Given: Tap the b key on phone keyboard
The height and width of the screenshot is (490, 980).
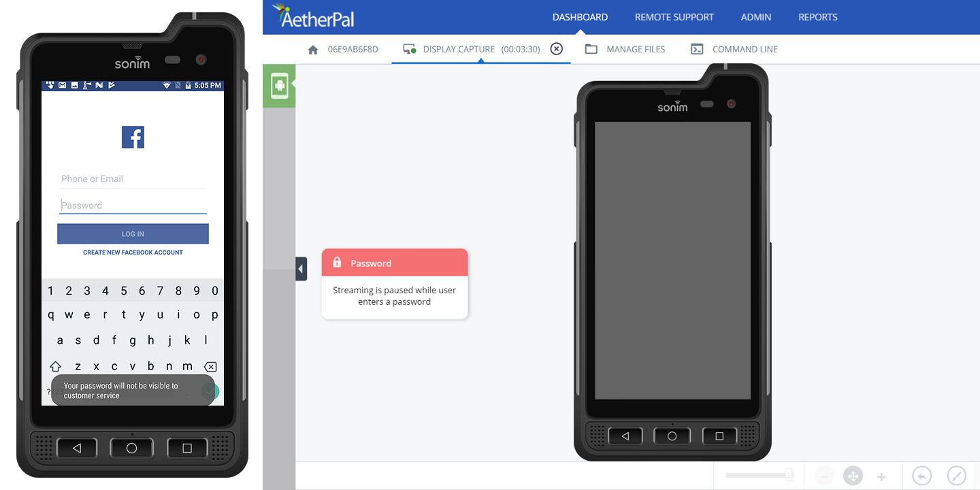Looking at the screenshot, I should pos(151,366).
